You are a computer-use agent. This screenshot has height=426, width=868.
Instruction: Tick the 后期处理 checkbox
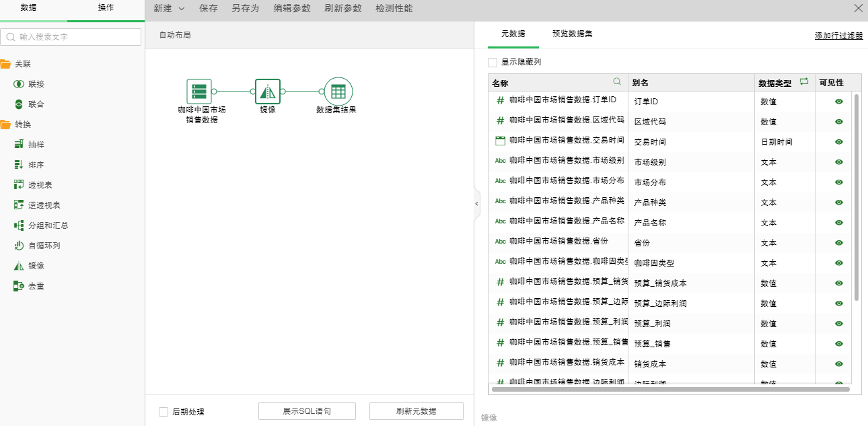point(164,412)
